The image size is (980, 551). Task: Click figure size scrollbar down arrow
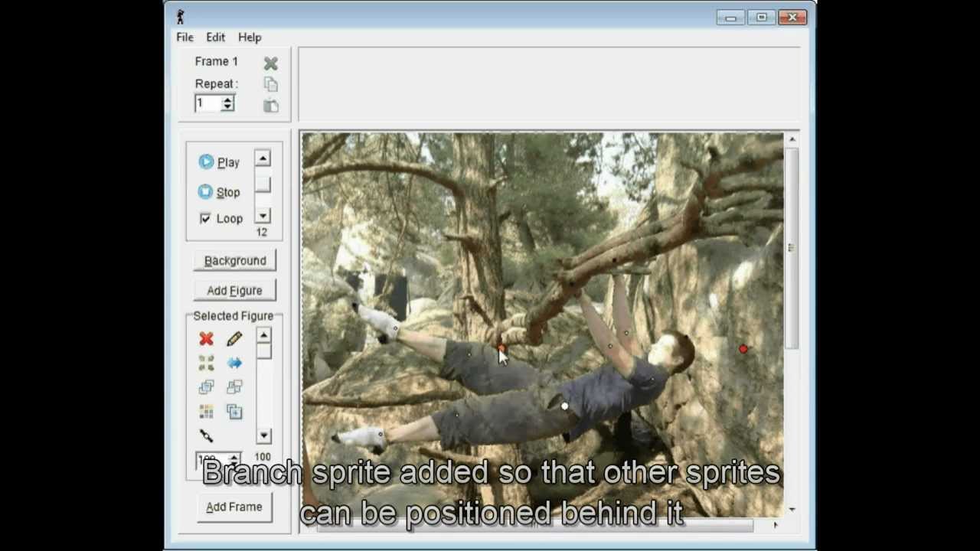[263, 436]
